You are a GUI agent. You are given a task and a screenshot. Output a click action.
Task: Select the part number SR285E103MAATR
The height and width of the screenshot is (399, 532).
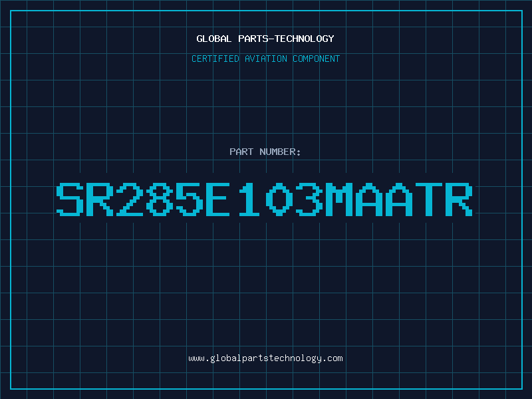[x=265, y=199]
